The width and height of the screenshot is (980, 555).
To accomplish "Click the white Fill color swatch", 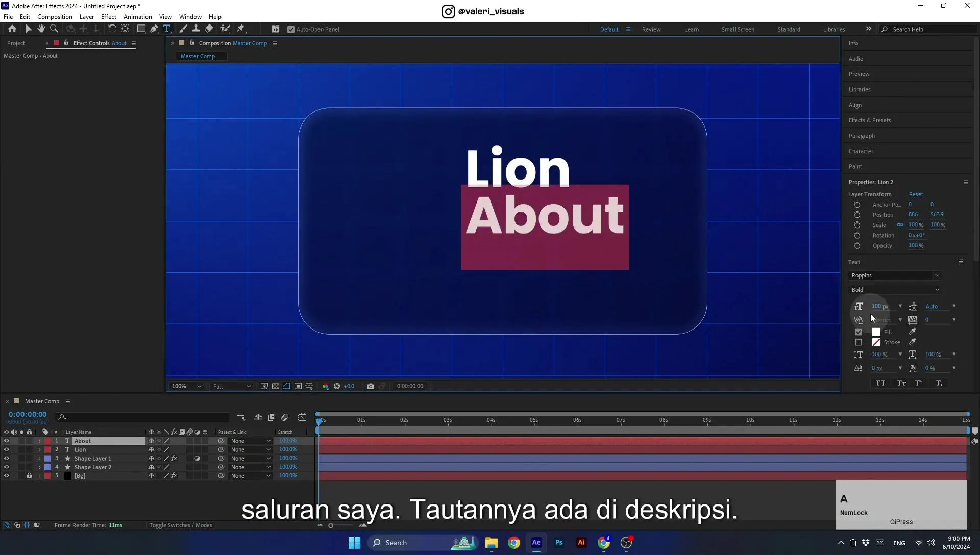I will pyautogui.click(x=876, y=332).
